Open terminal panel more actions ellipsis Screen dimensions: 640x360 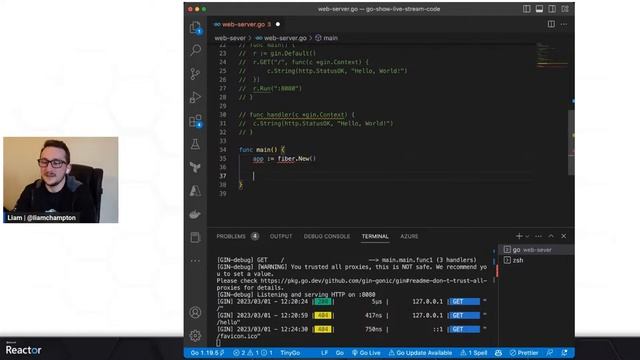click(x=538, y=236)
